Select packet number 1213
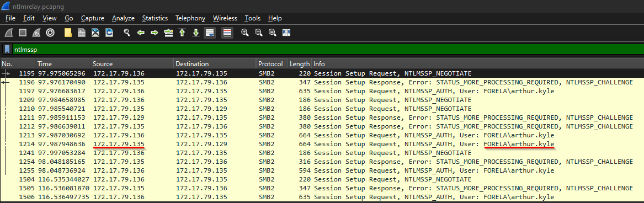Image resolution: width=644 pixels, height=203 pixels. coord(322,135)
